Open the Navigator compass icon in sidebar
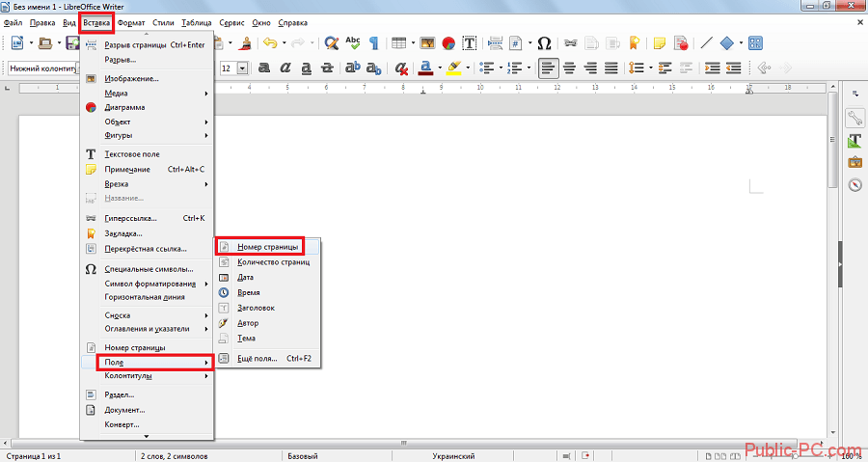The width and height of the screenshot is (868, 462). click(854, 185)
